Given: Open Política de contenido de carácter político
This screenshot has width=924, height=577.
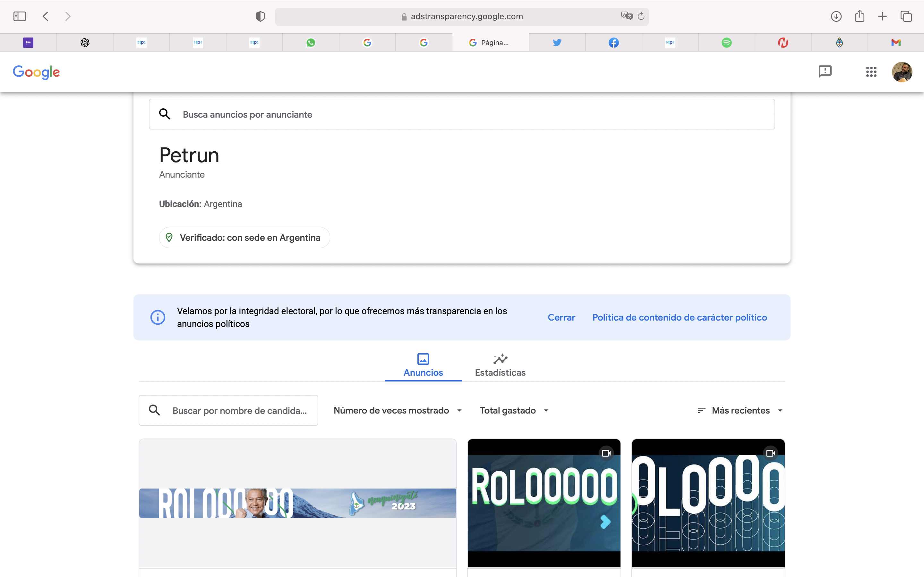Looking at the screenshot, I should point(679,317).
